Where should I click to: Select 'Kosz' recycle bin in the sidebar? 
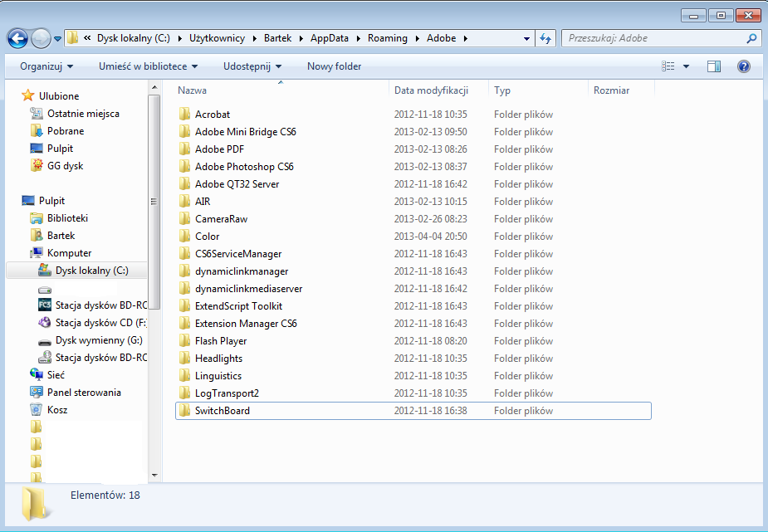point(49,410)
